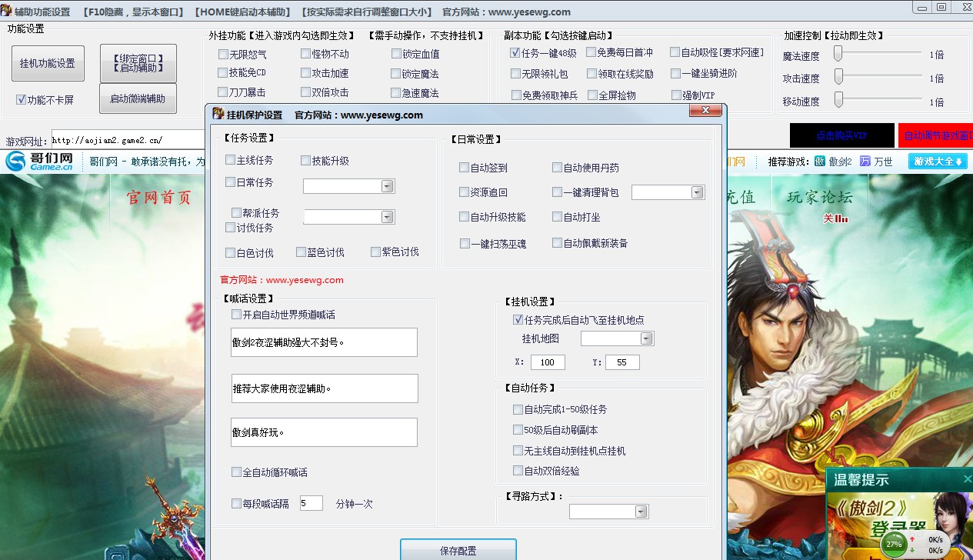Viewport: 973px width, 560px height.
Task: Open the 帮派任务 dropdown
Action: tap(388, 217)
